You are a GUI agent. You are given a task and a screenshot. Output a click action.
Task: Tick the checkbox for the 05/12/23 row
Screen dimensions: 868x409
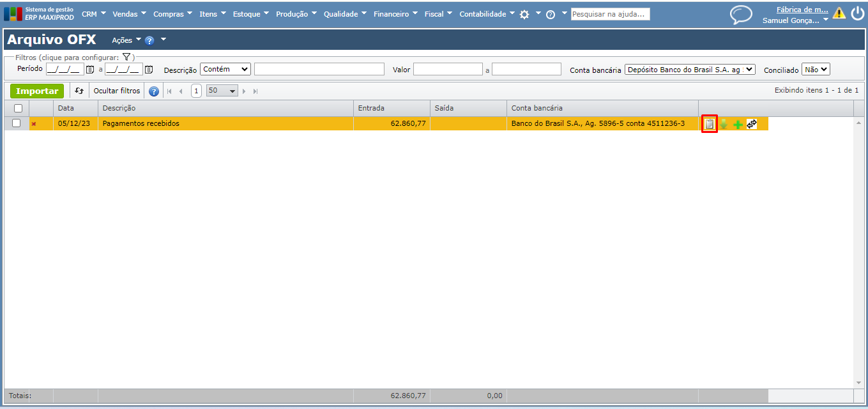[x=17, y=123]
